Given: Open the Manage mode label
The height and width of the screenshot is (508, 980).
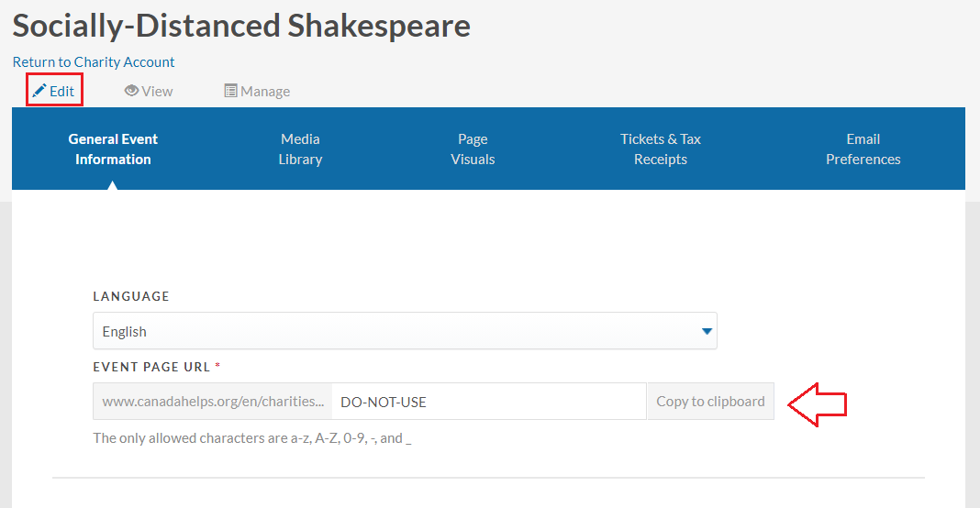Looking at the screenshot, I should pos(265,91).
